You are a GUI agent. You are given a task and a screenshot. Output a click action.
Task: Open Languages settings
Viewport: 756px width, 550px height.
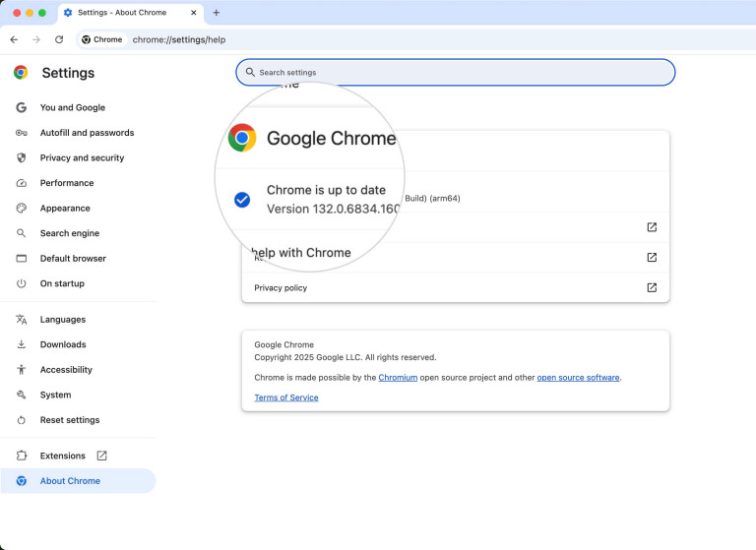click(63, 320)
